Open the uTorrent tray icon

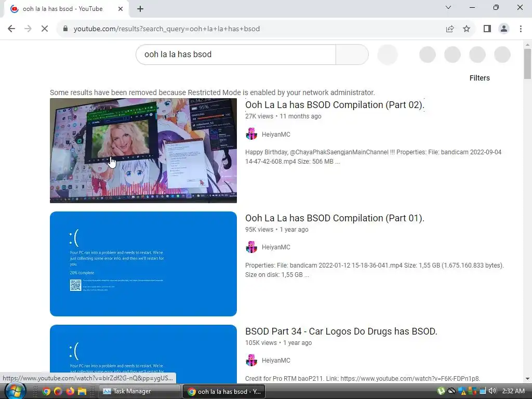[x=441, y=392]
